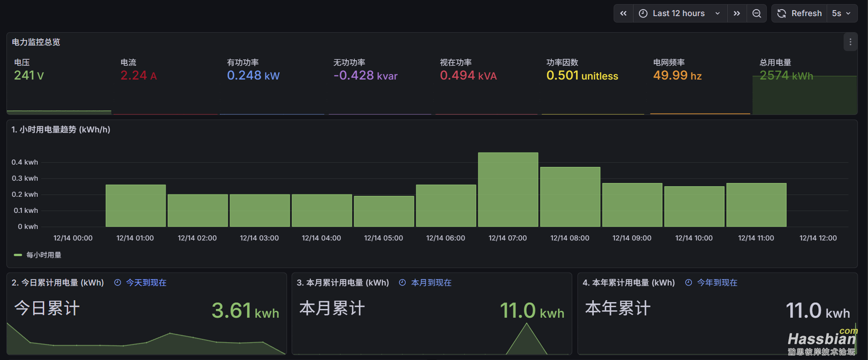
Task: Click the 电力监控总览 panel header
Action: 36,42
